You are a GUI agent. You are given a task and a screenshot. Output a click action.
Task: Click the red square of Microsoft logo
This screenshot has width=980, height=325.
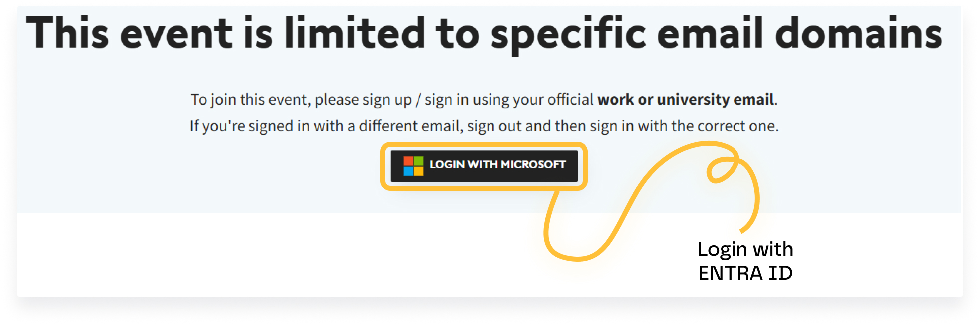coord(408,161)
